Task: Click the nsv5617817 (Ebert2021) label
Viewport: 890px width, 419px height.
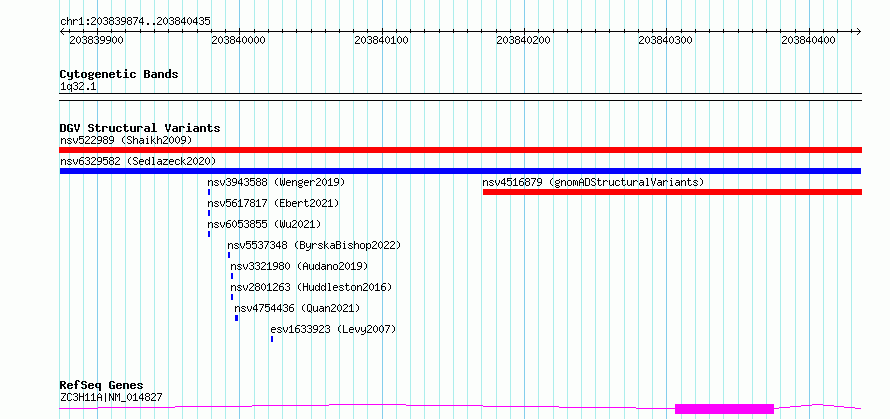Action: 273,203
